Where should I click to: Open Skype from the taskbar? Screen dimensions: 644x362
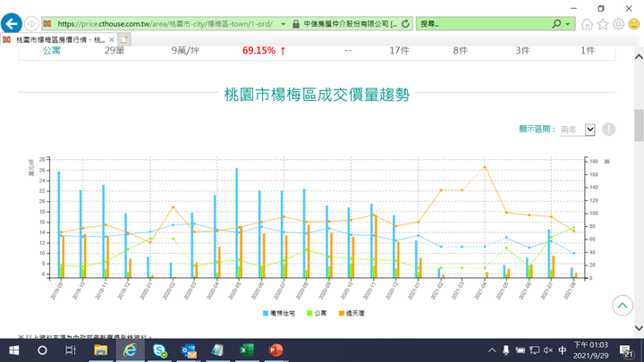point(159,350)
